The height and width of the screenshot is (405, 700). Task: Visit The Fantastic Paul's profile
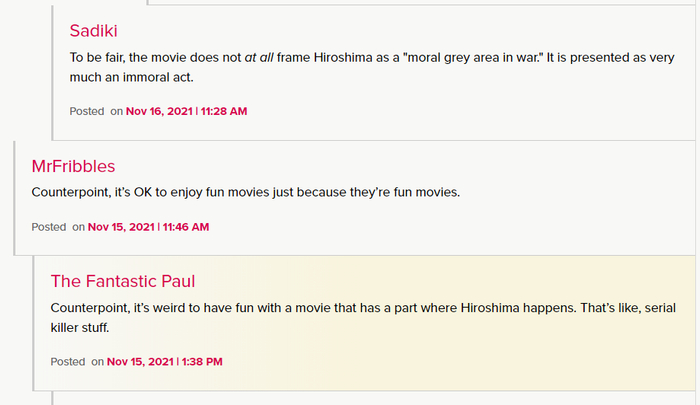(122, 281)
